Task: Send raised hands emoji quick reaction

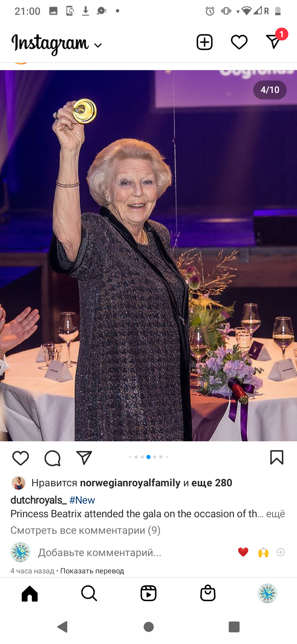Action: [263, 552]
